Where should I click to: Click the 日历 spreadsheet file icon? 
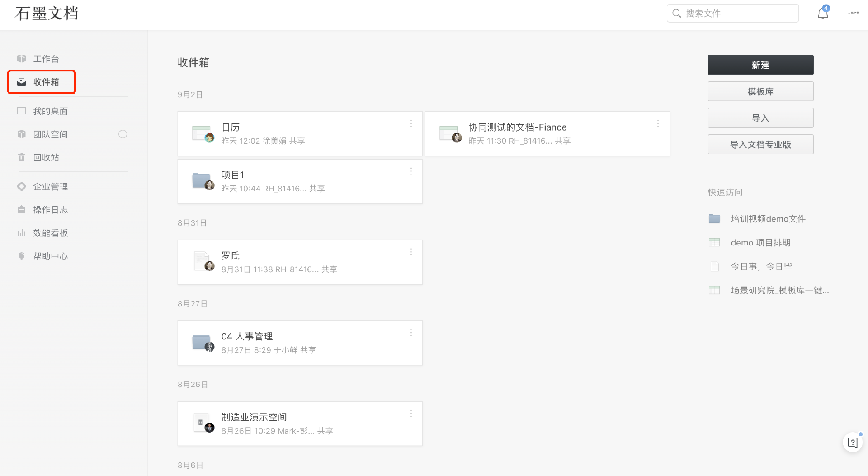point(202,134)
